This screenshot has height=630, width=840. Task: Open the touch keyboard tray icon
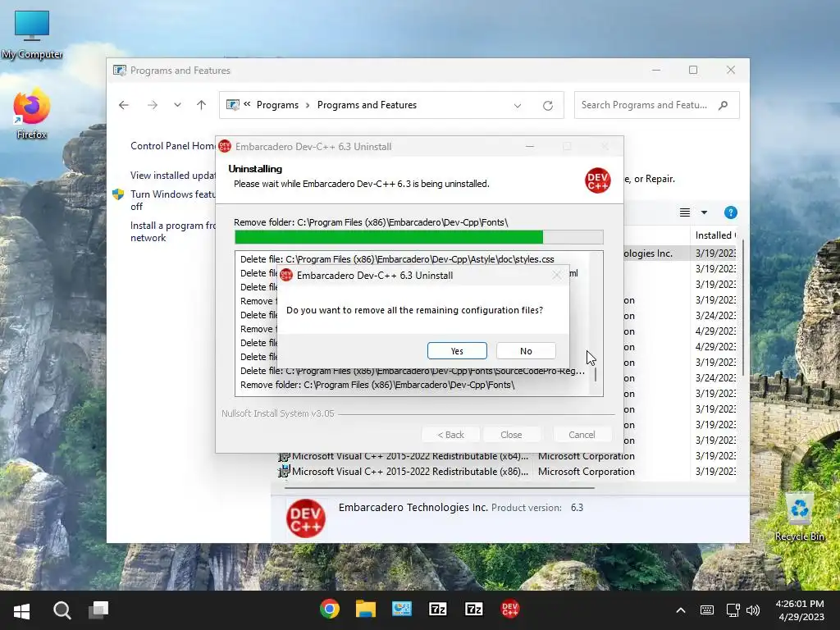pos(706,610)
